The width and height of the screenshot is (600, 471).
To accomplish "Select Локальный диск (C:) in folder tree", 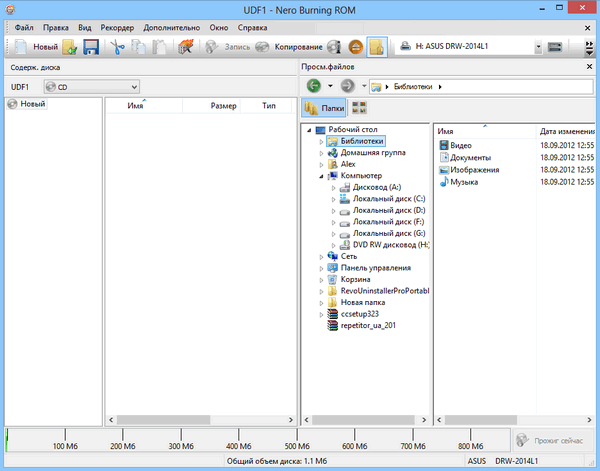I will tap(389, 199).
